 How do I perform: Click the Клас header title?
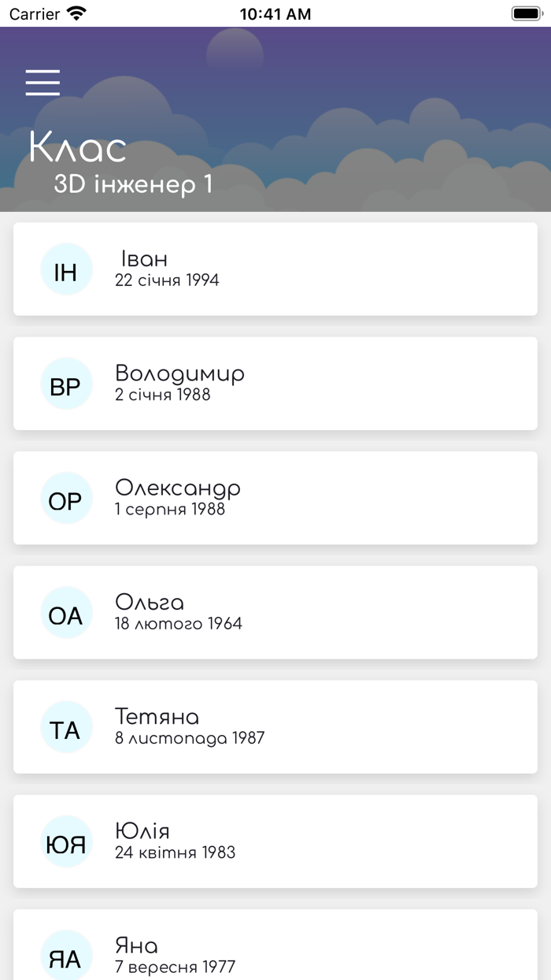click(x=77, y=147)
